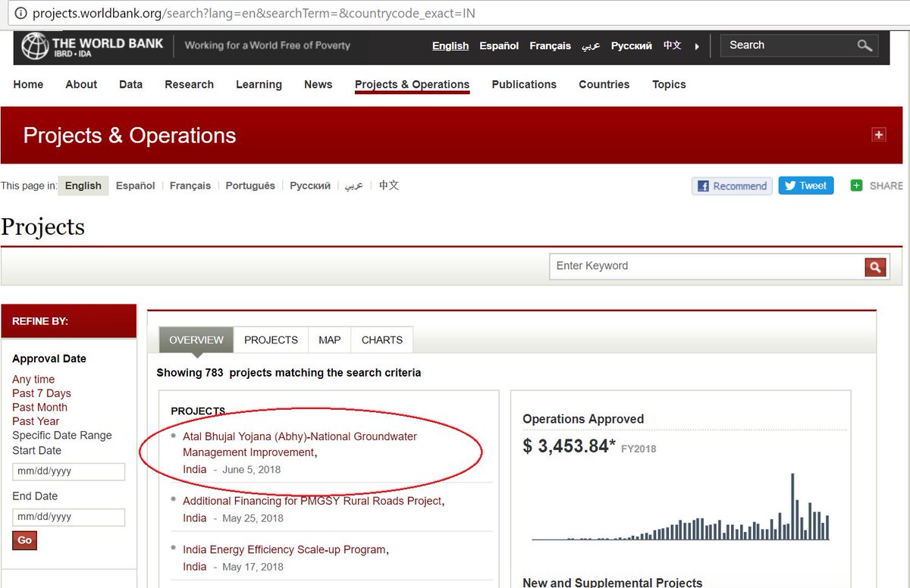
Task: Select the OVERVIEW tab
Action: click(x=196, y=340)
